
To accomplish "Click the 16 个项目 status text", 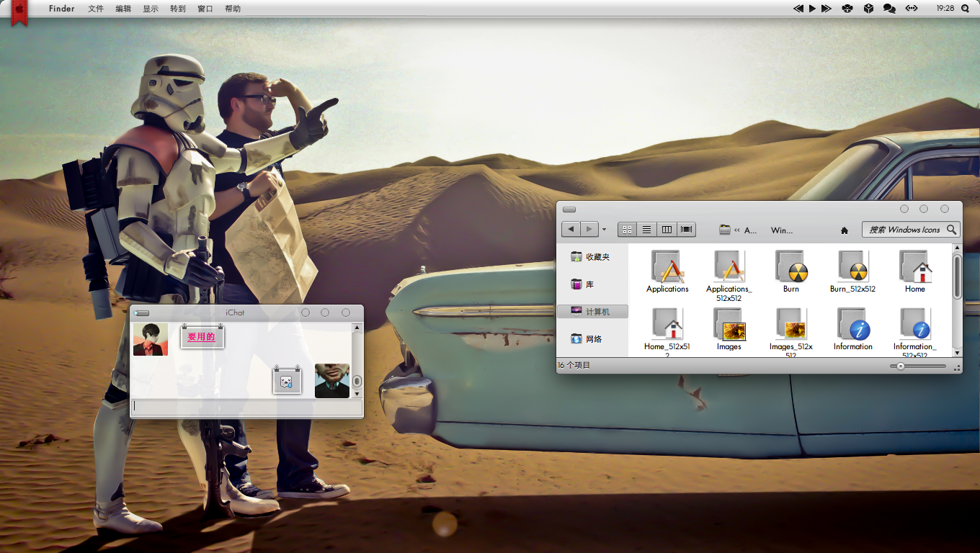I will pyautogui.click(x=574, y=366).
